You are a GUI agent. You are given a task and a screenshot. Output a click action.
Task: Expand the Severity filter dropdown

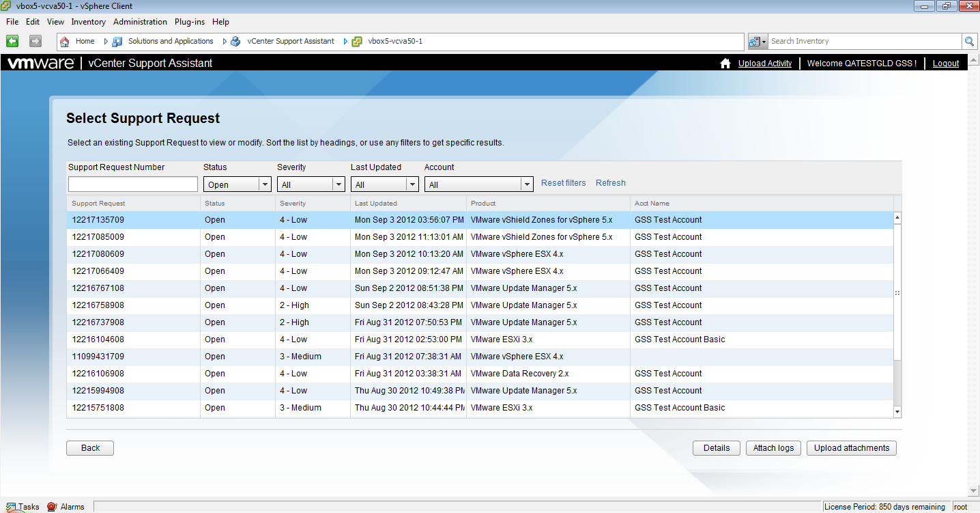point(338,184)
